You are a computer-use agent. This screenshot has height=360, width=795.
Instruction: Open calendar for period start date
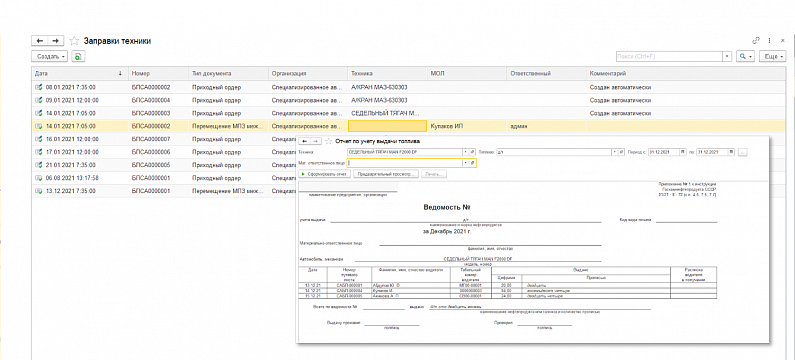tap(682, 152)
